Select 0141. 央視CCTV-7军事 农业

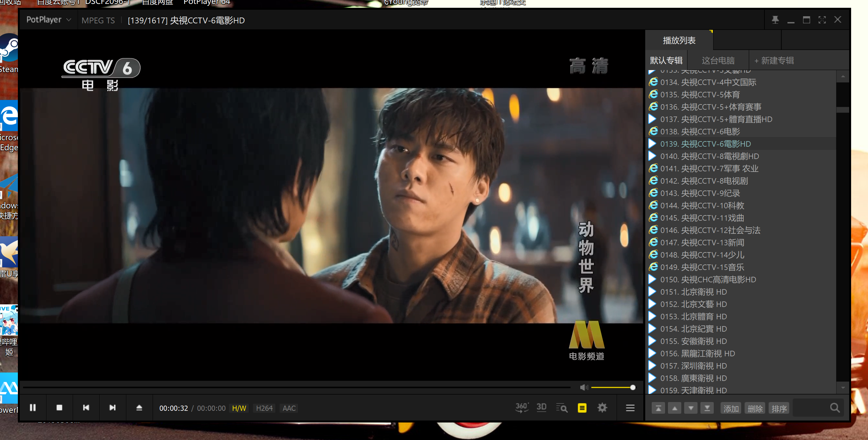(x=741, y=168)
